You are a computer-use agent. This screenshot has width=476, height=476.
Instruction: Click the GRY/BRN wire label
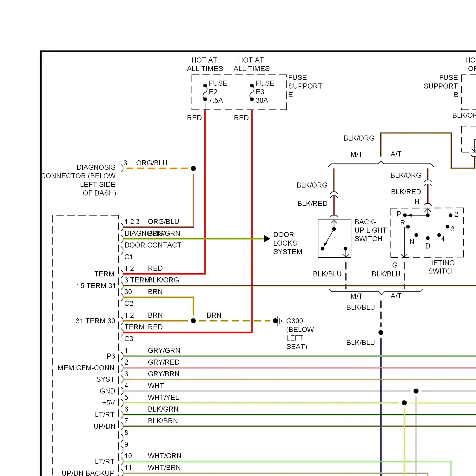pyautogui.click(x=163, y=374)
